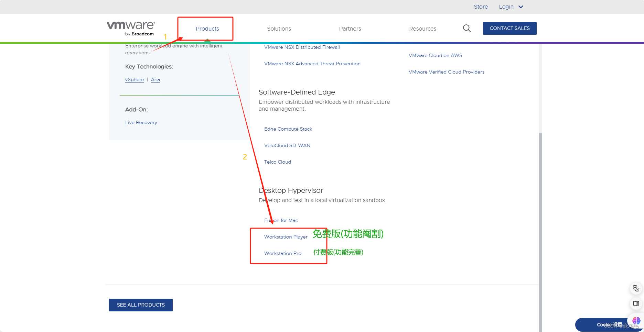Click the reading mode book icon
Image resolution: width=644 pixels, height=332 pixels.
point(636,303)
